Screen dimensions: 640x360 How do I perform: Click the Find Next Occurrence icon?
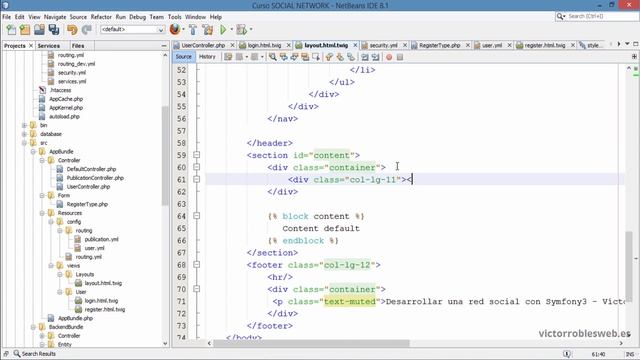294,57
